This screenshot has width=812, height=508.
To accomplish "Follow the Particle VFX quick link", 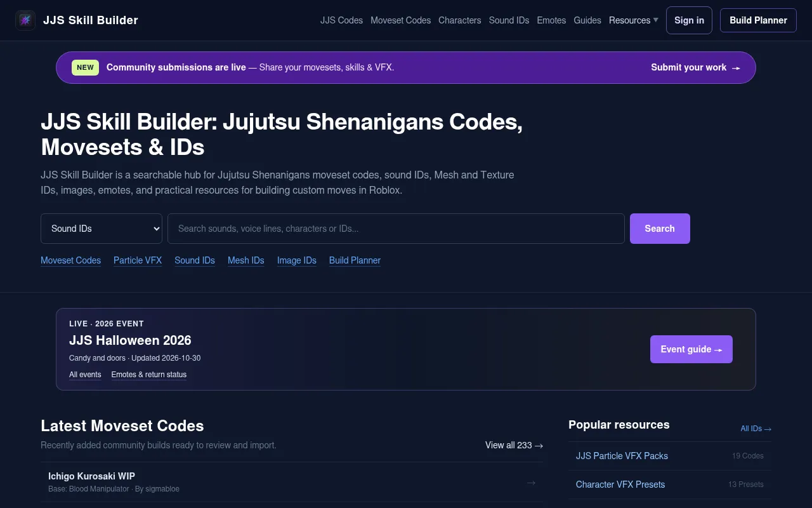I will [138, 260].
